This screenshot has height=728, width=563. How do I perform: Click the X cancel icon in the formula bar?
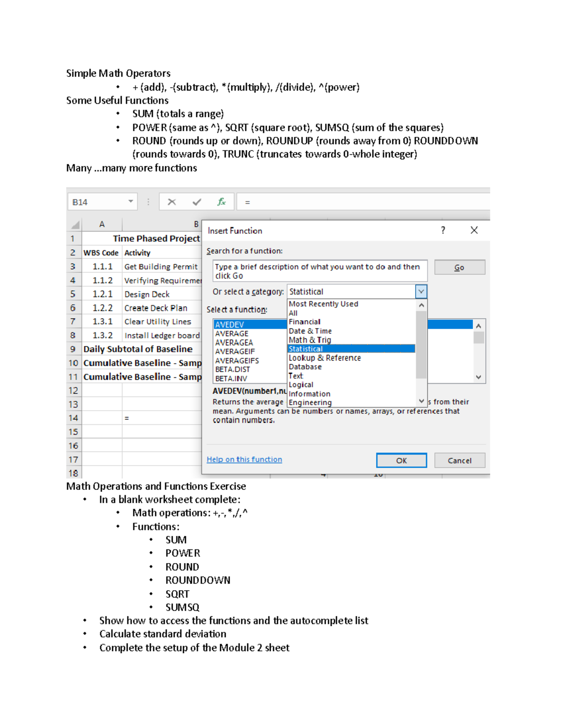[x=172, y=202]
